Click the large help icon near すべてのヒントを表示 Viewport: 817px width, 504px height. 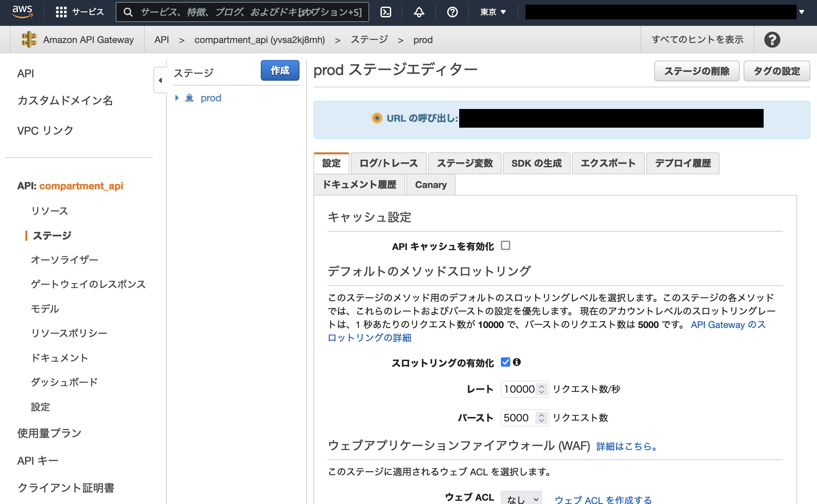click(773, 39)
